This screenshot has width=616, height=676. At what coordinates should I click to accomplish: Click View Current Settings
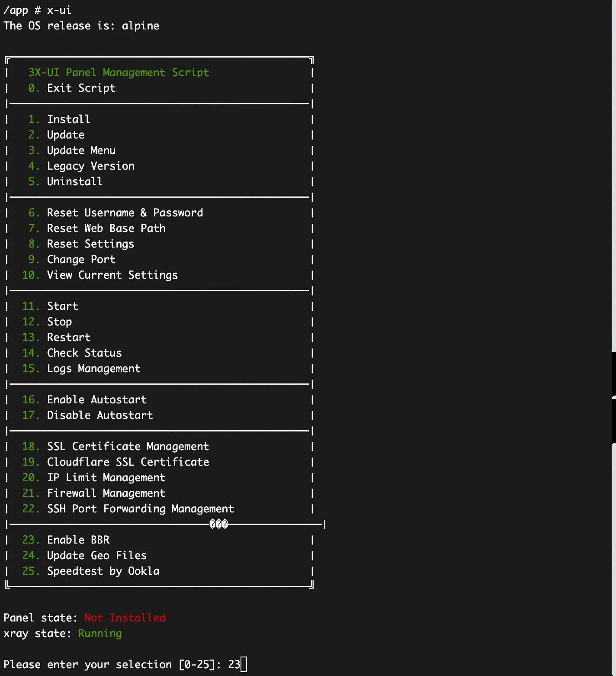pos(112,275)
